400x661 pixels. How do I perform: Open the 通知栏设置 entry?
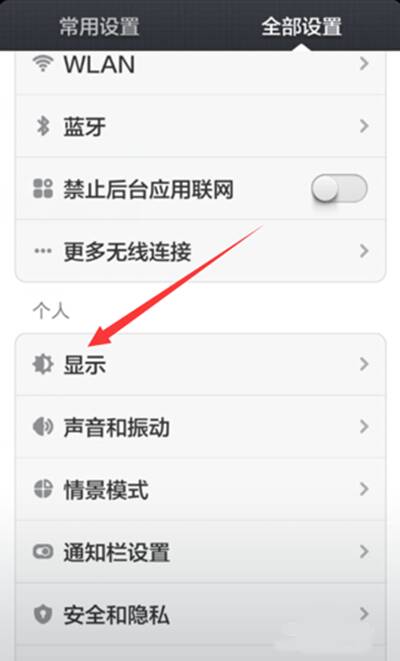point(200,551)
